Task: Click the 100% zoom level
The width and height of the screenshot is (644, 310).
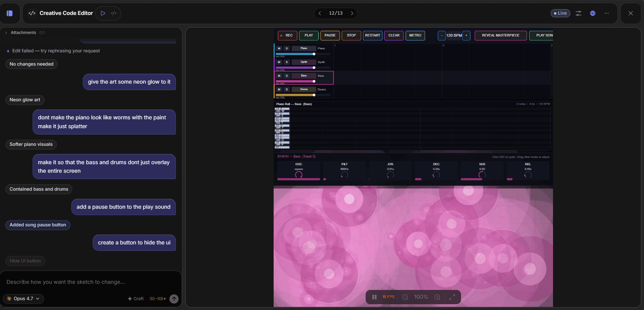Action: click(x=421, y=297)
